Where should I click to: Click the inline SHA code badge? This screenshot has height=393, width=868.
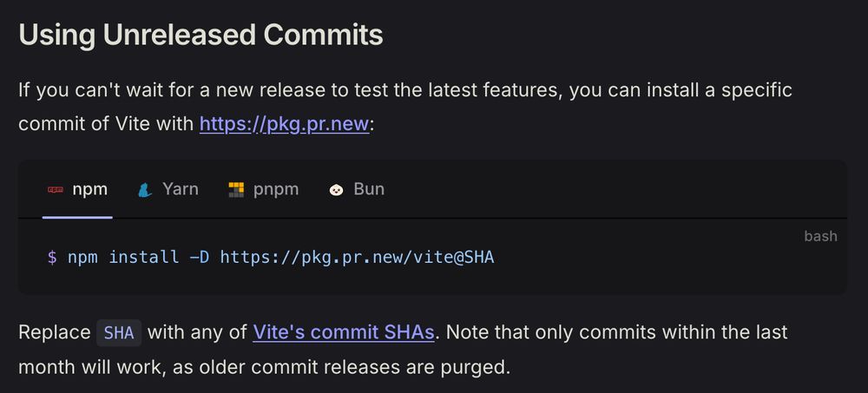click(x=119, y=332)
